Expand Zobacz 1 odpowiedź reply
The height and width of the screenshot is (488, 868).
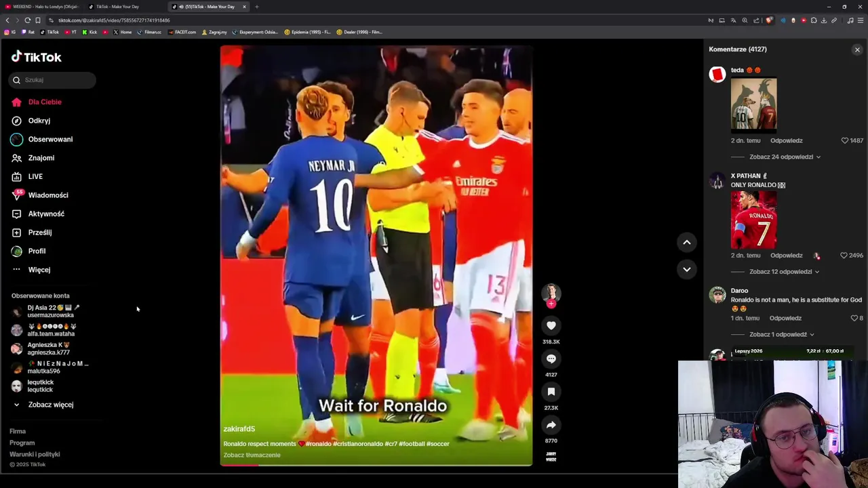781,334
